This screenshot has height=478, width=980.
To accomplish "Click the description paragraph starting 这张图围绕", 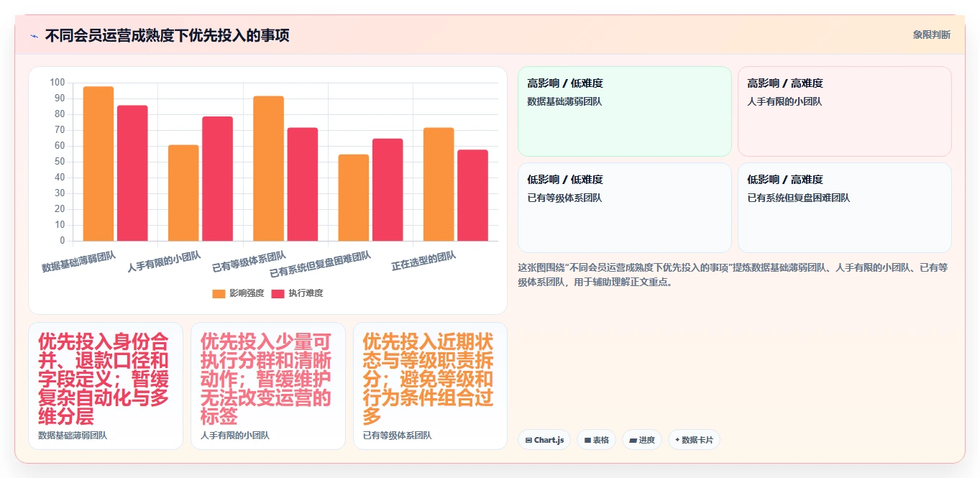I will pos(733,275).
